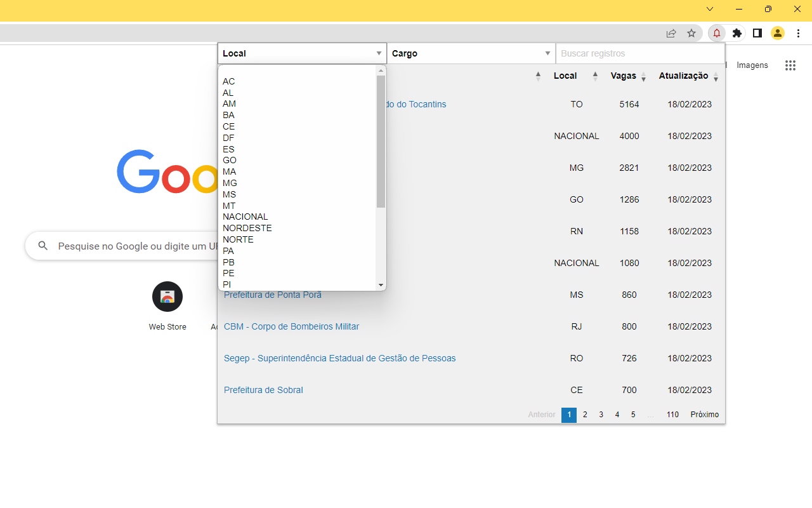The image size is (812, 508).
Task: Click the search magnifier in Google search bar
Action: 42,246
